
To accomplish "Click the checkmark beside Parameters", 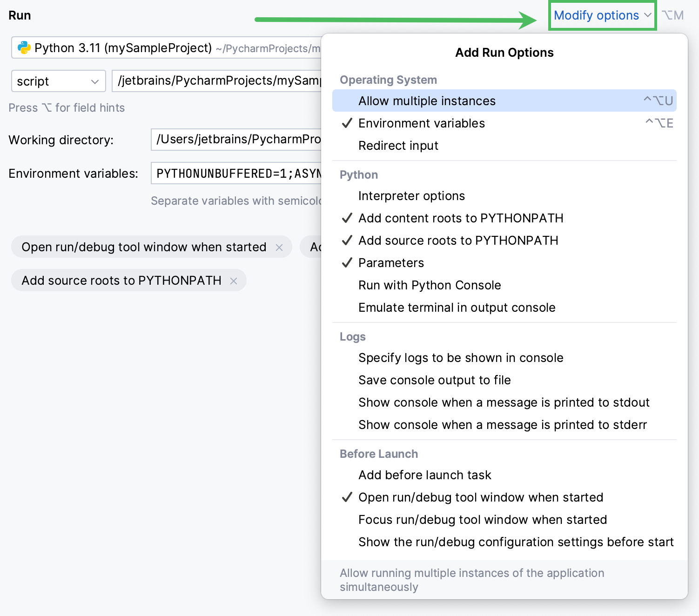I will click(347, 262).
